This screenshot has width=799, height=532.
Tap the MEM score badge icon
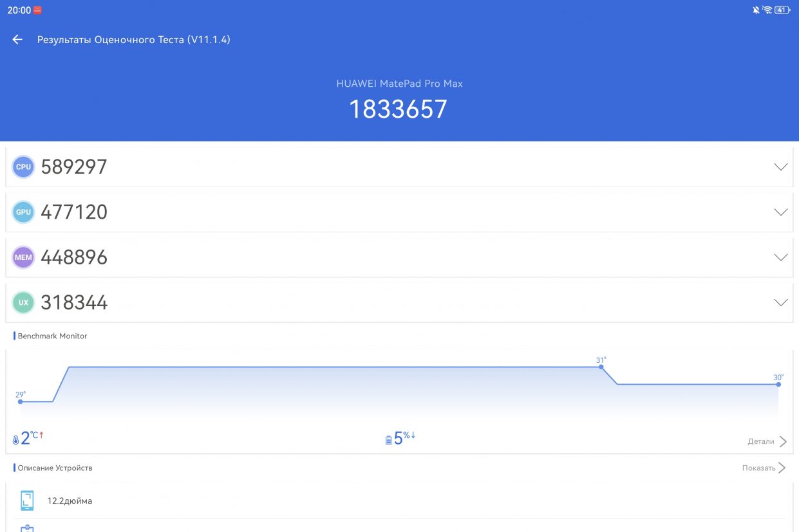[x=23, y=257]
